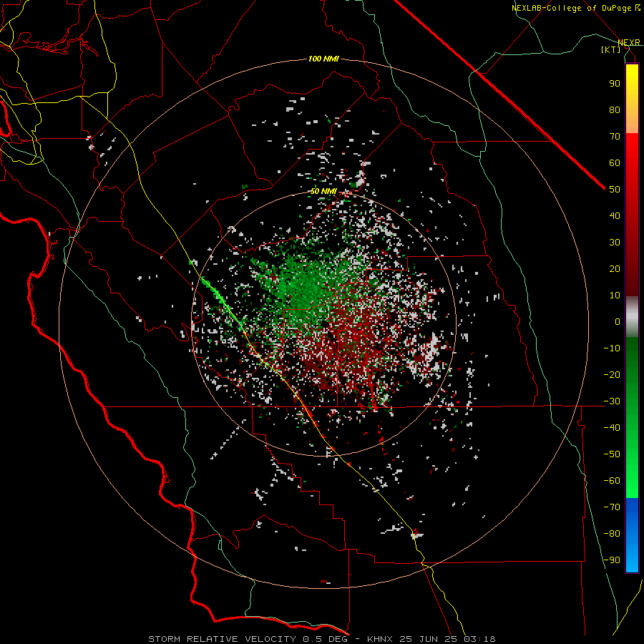644x644 pixels.
Task: Click the NEXR label above the color scale
Action: (629, 42)
